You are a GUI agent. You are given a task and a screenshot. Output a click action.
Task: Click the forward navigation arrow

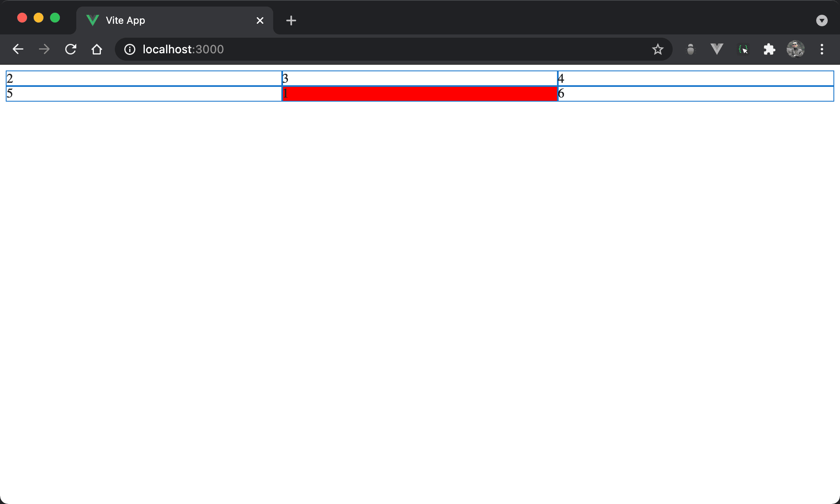(x=44, y=49)
